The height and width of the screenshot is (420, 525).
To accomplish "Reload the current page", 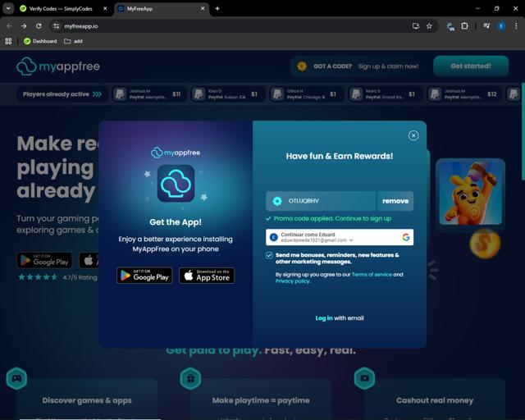I will point(39,26).
